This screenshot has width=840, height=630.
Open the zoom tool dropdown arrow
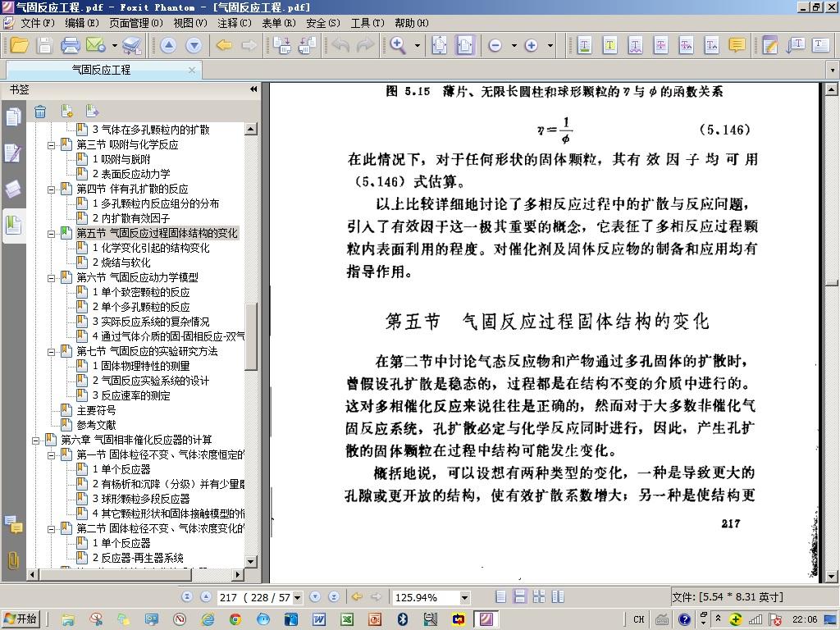pos(418,46)
